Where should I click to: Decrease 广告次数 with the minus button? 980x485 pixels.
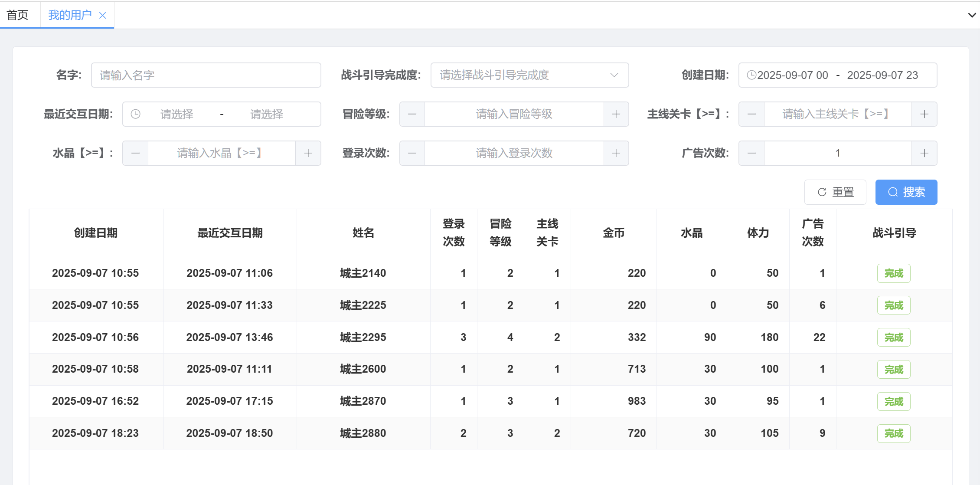coord(751,153)
